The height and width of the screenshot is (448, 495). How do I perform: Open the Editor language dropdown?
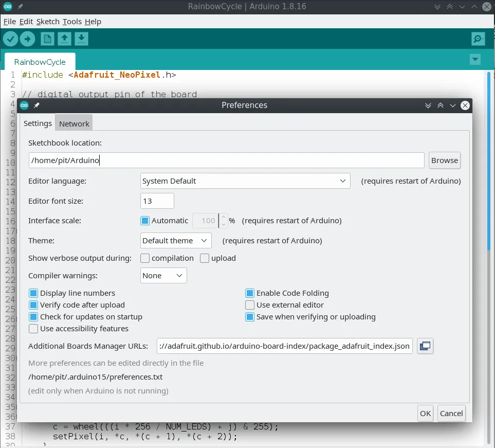(245, 181)
